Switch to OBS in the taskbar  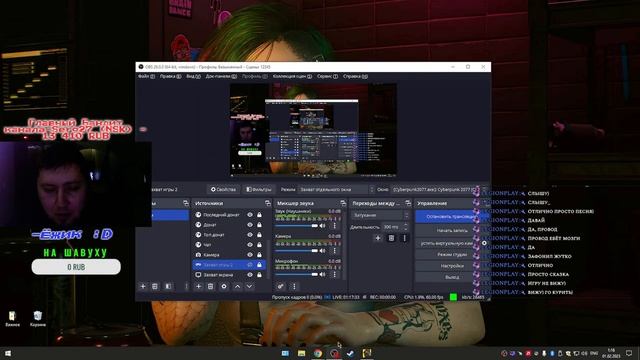(334, 353)
